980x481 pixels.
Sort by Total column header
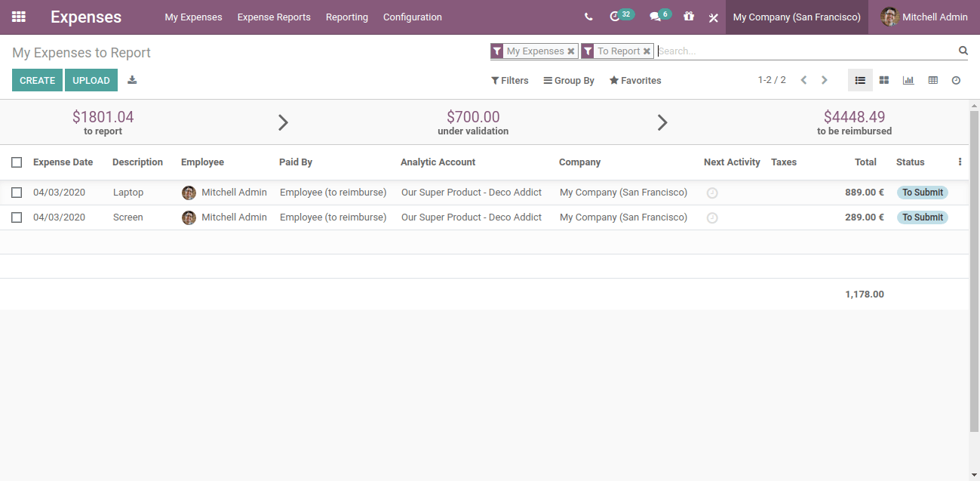pyautogui.click(x=865, y=162)
